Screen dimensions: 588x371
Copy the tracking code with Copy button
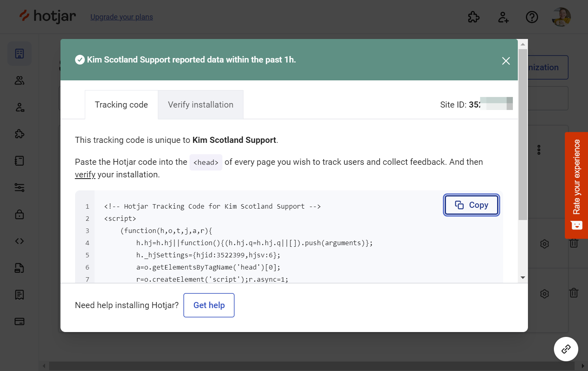[472, 205]
